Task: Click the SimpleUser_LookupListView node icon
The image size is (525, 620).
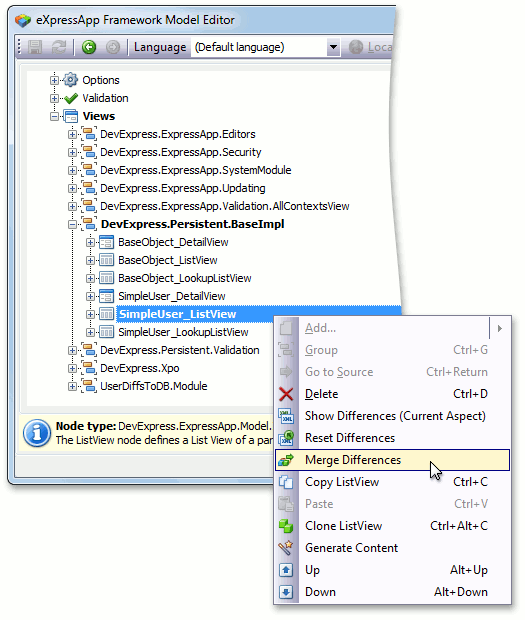Action: 106,332
